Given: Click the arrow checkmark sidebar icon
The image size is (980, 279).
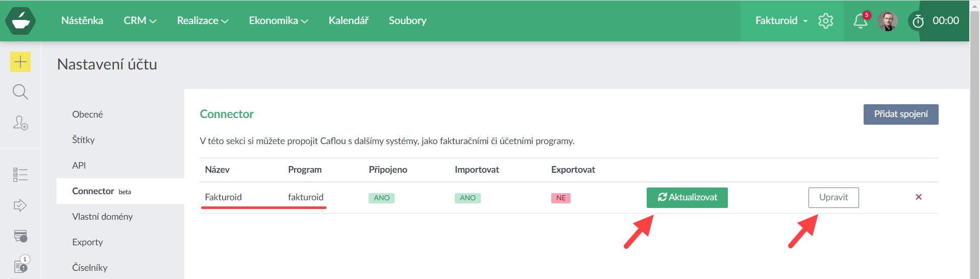Looking at the screenshot, I should 20,205.
